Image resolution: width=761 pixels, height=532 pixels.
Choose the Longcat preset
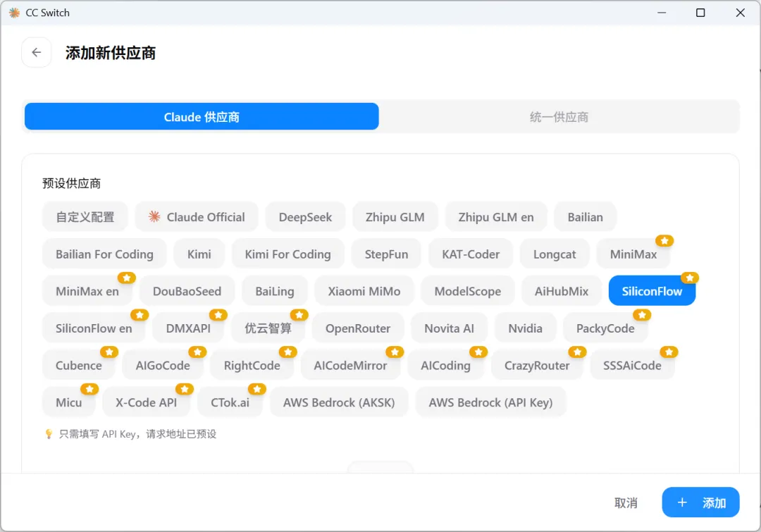coord(555,254)
